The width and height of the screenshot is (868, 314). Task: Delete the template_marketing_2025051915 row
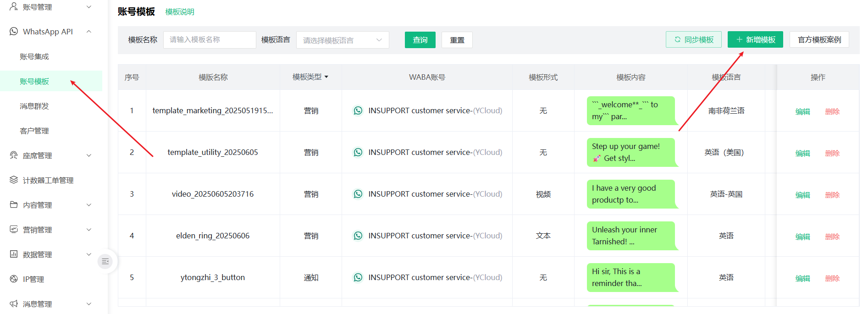tap(832, 111)
